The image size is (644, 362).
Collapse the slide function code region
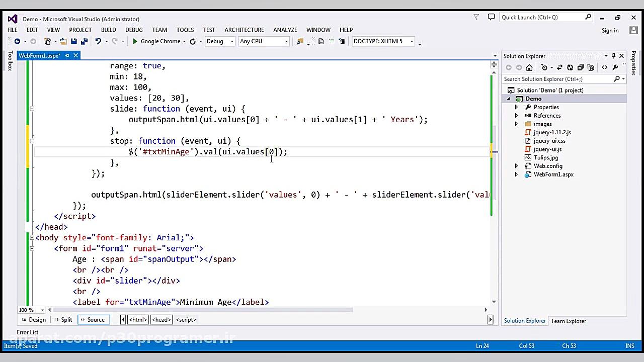32,109
